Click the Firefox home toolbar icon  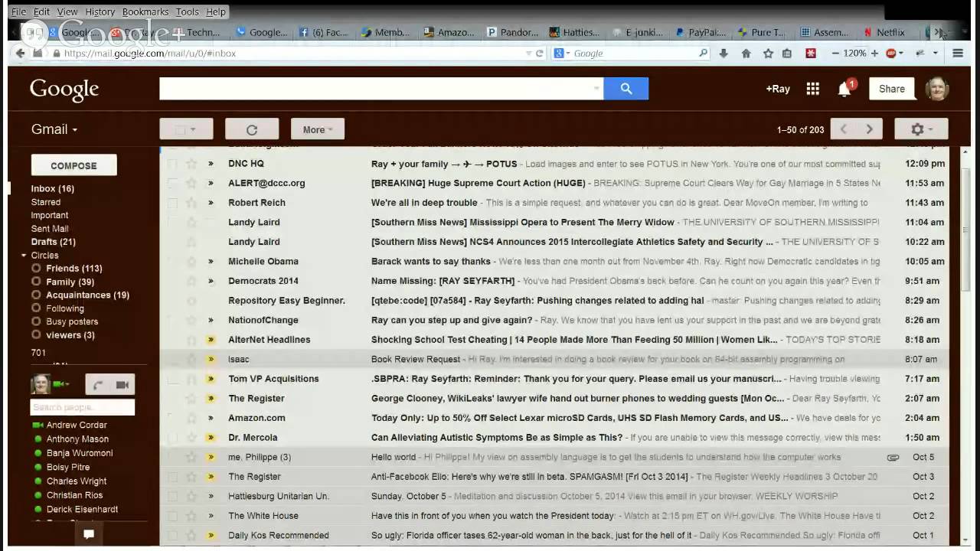[x=746, y=54]
